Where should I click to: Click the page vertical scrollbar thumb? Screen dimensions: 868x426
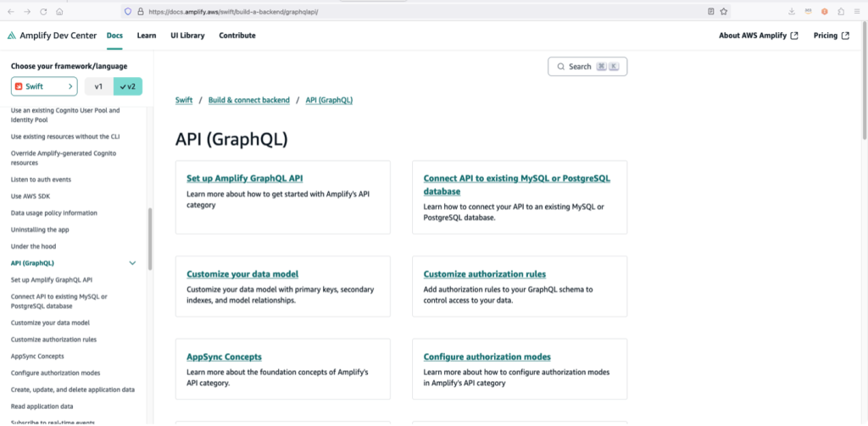tap(864, 80)
